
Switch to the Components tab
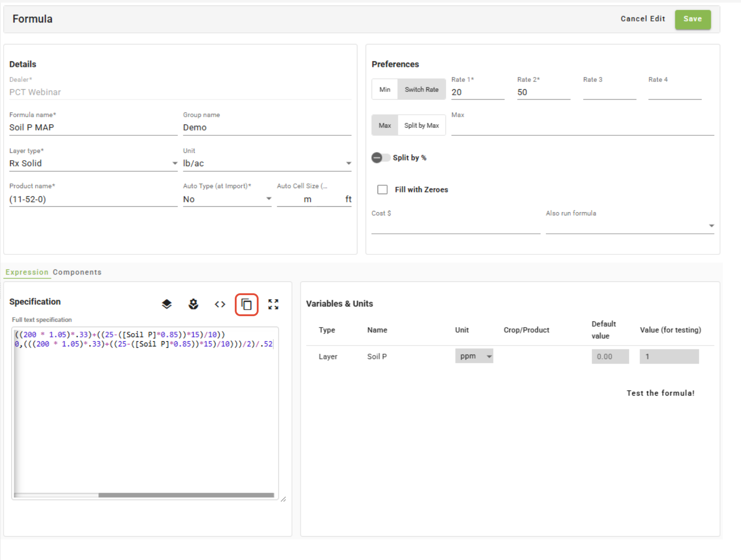(77, 272)
